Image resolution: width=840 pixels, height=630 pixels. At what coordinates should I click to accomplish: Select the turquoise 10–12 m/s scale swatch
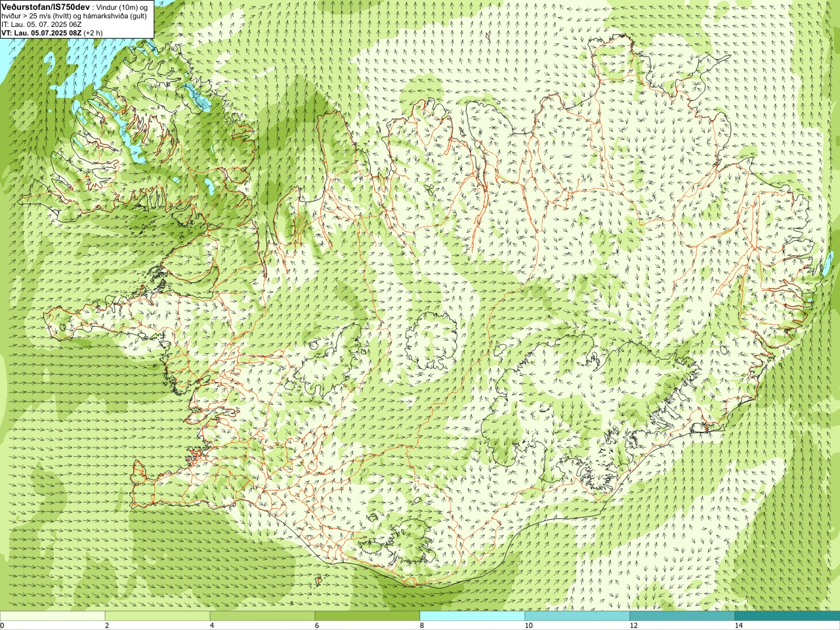(x=577, y=616)
